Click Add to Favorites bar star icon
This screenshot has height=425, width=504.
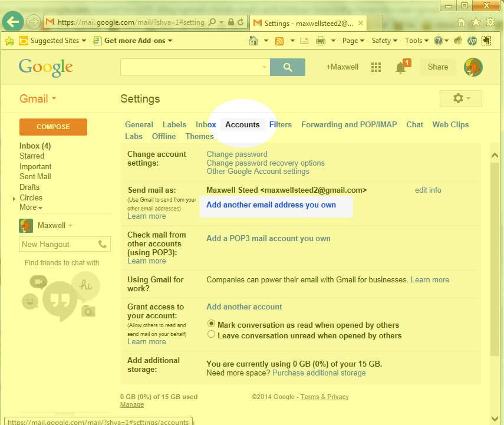pos(9,41)
